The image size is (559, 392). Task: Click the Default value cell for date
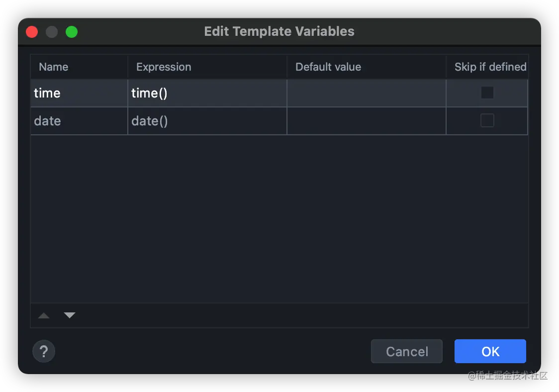pyautogui.click(x=366, y=121)
